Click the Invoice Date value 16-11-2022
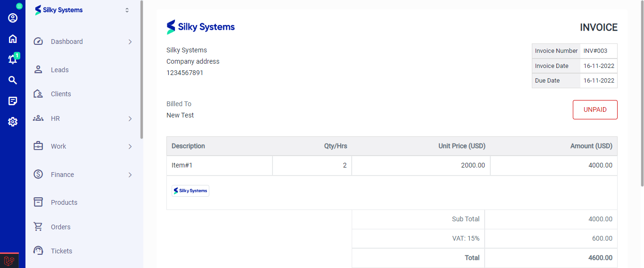 coord(599,66)
